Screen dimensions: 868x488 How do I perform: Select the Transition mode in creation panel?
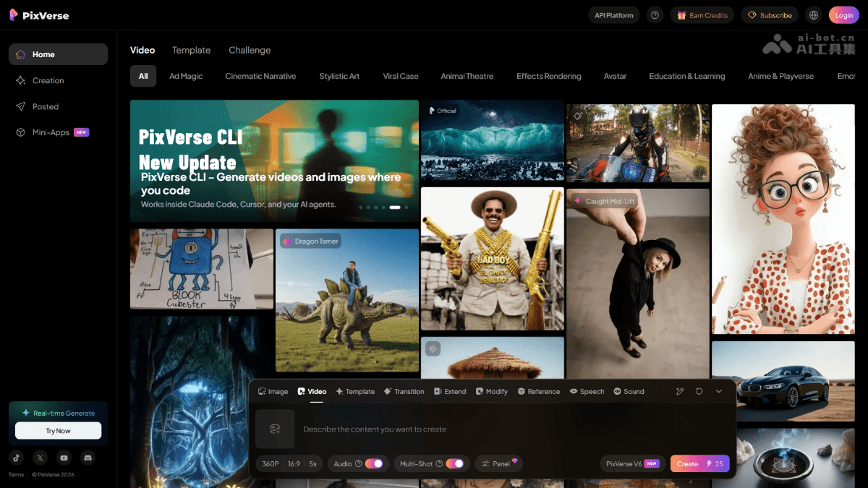click(404, 391)
